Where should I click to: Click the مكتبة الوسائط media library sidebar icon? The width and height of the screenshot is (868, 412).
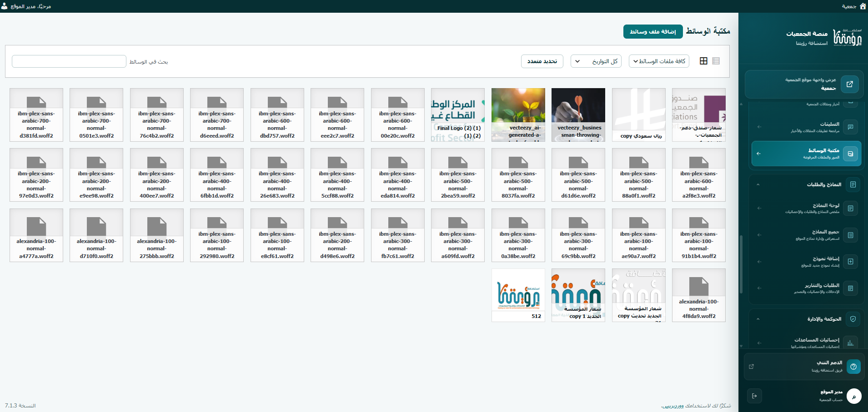[851, 154]
